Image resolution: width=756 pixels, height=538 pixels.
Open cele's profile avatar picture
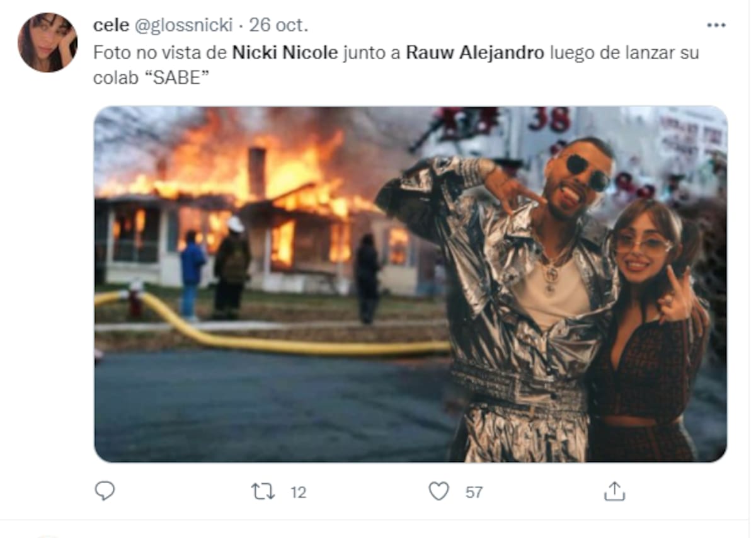(48, 42)
